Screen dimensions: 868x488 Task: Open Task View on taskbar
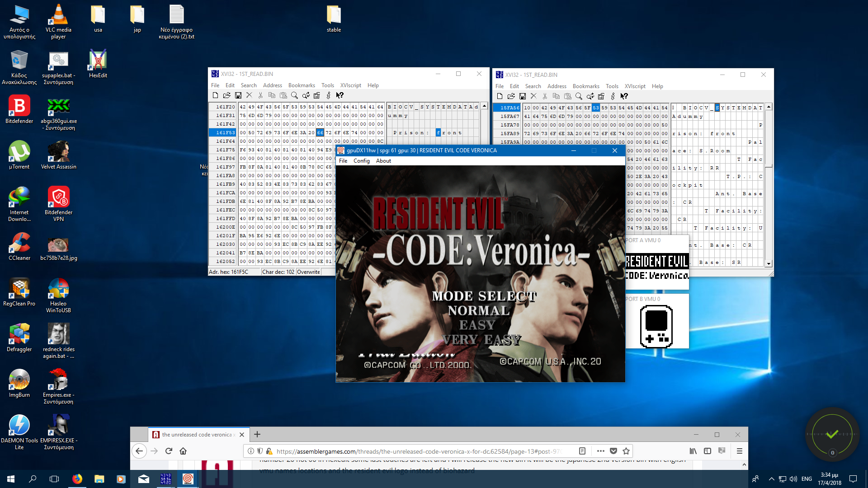click(x=54, y=479)
